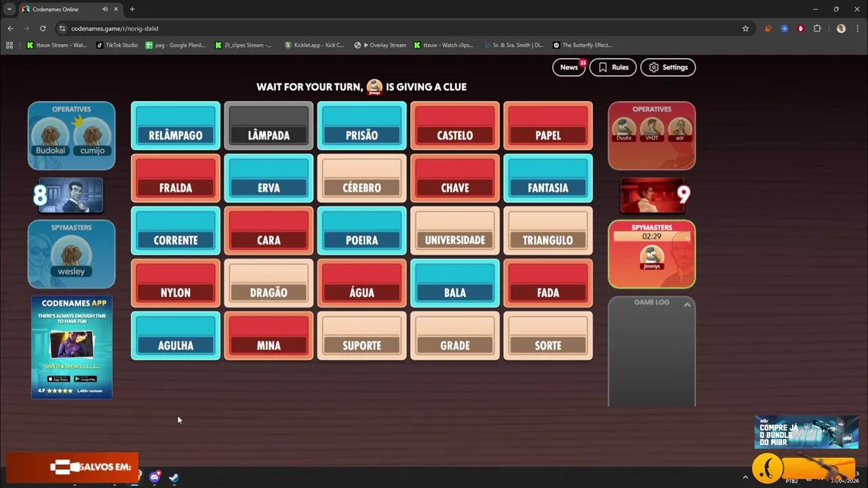Open the Rules button
Screen dimensions: 868x488
tap(613, 67)
